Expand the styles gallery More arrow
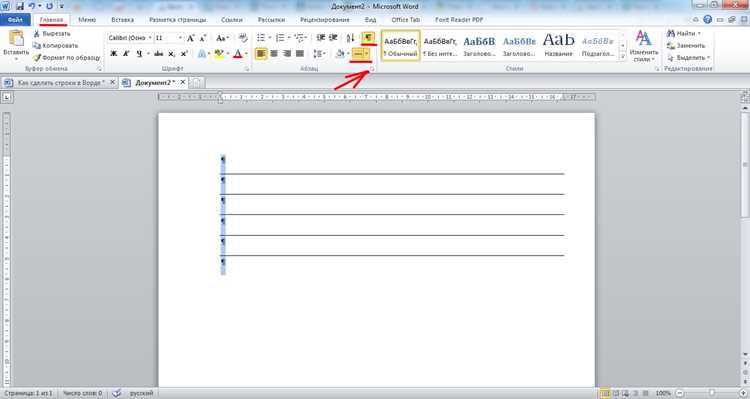The height and width of the screenshot is (399, 750). tap(623, 56)
